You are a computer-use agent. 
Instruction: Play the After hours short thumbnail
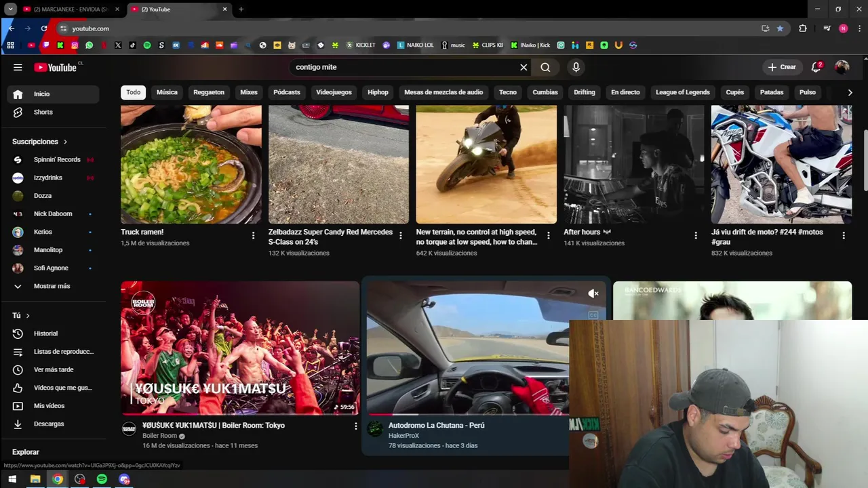click(634, 164)
